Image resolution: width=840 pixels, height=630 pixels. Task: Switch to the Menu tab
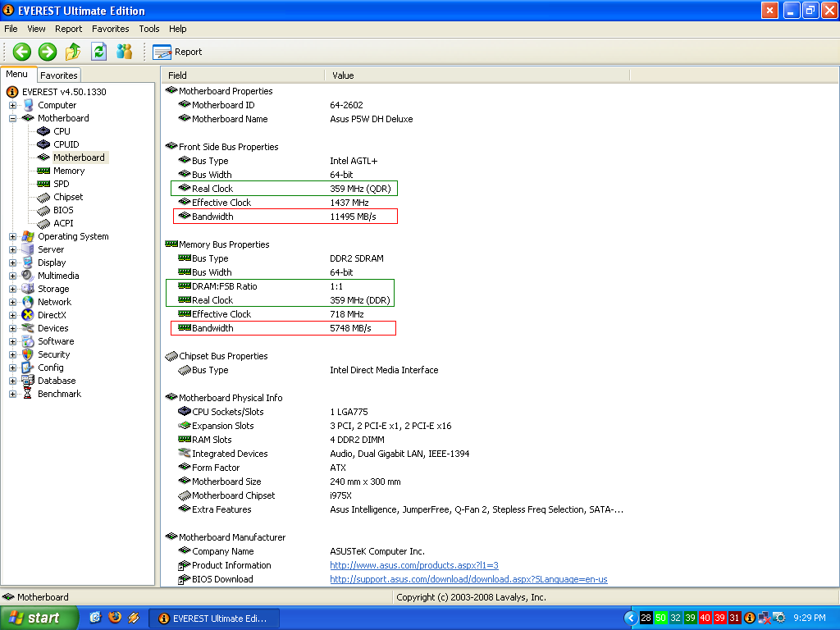pyautogui.click(x=17, y=75)
